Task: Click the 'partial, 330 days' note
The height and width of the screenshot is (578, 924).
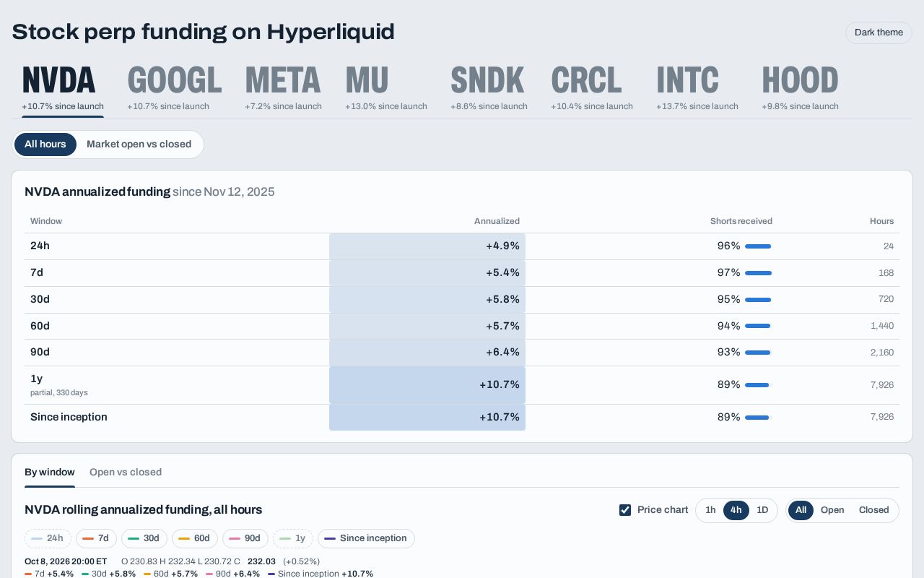Action: (x=59, y=393)
